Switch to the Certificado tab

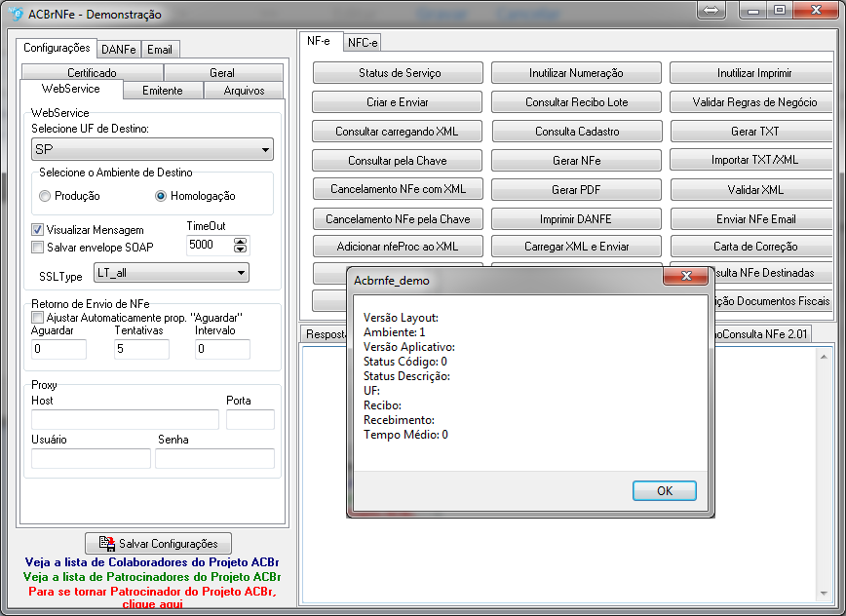coord(93,72)
